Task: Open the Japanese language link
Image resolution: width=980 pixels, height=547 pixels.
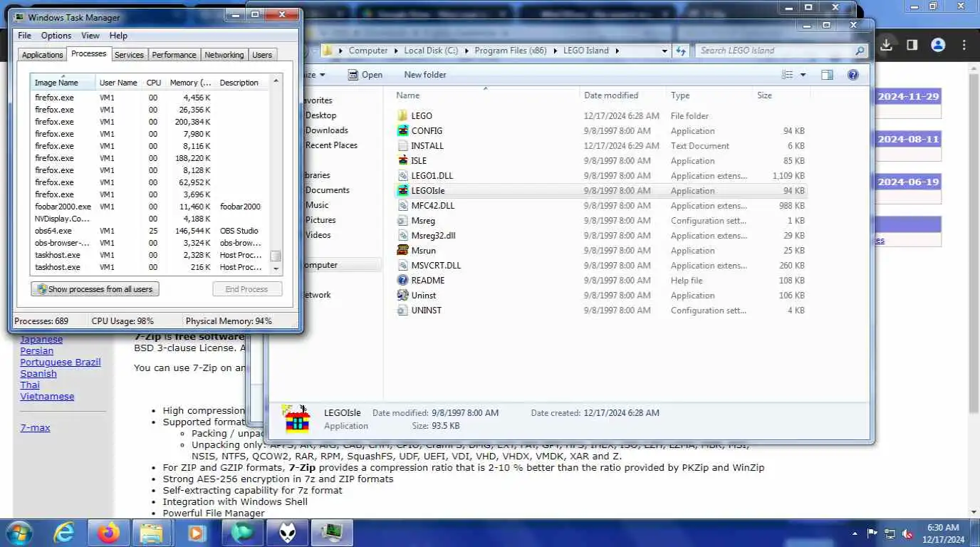Action: pos(41,340)
